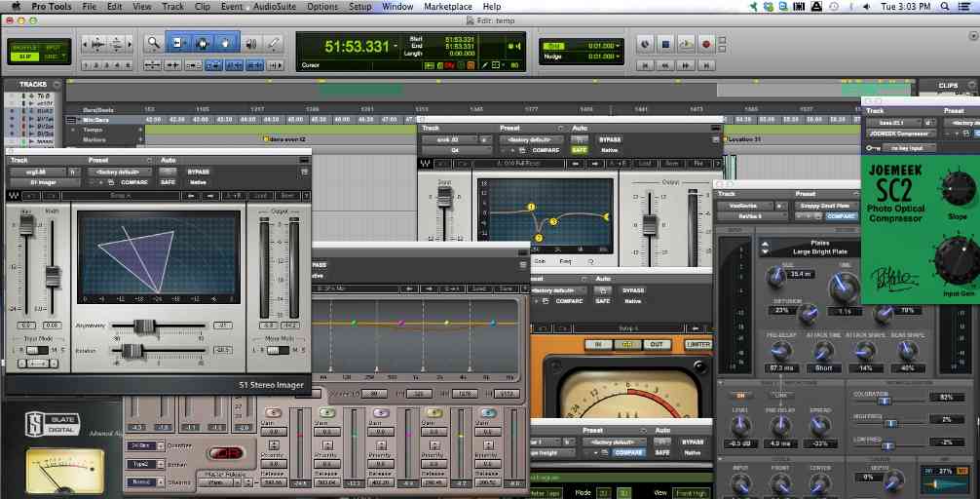
Task: Select the Scrubber speaker tool
Action: pyautogui.click(x=250, y=43)
